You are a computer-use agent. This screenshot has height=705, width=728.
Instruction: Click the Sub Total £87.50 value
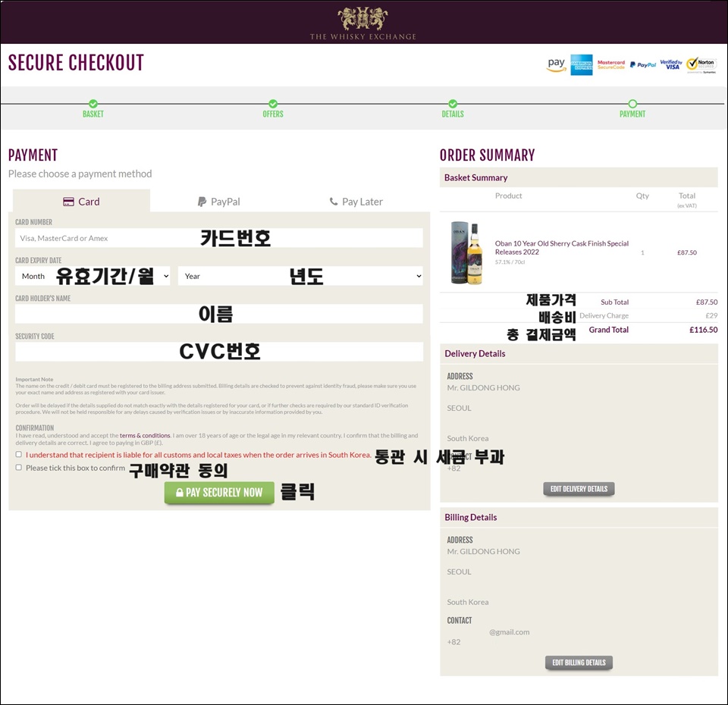[706, 302]
